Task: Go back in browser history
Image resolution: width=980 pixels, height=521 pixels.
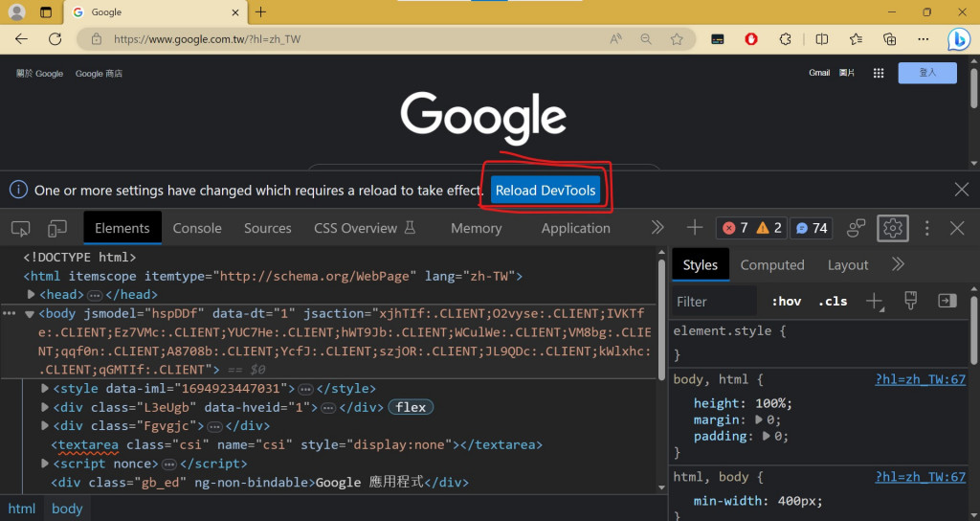Action: [x=21, y=38]
